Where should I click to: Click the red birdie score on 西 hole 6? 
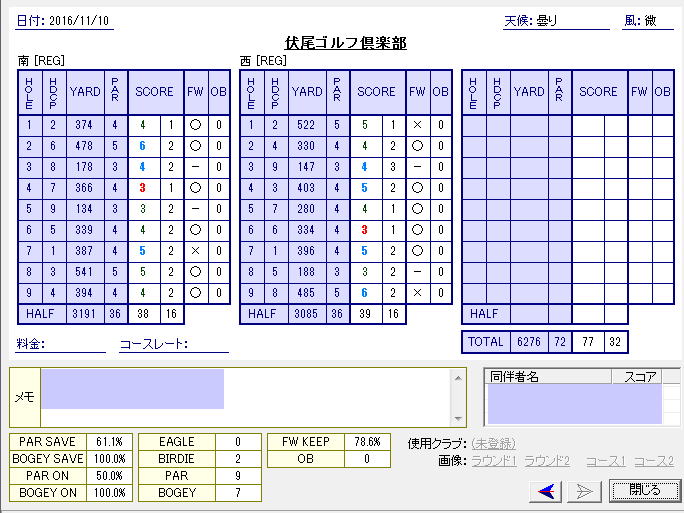coord(364,230)
